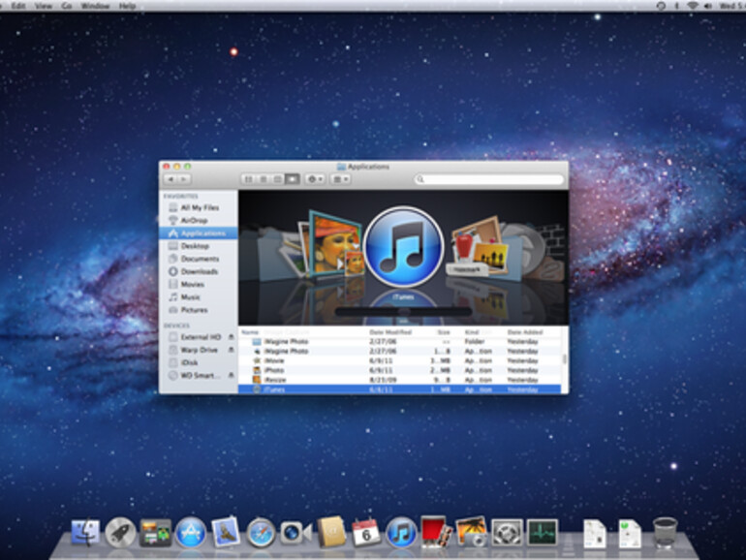Image resolution: width=746 pixels, height=560 pixels.
Task: Open the iTunes icon in Dock
Action: tap(401, 533)
